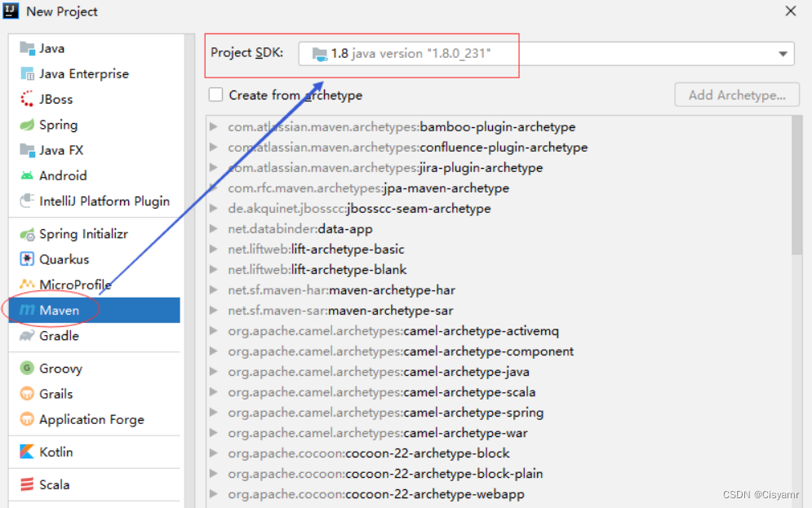Click the Java Enterprise icon
Screen dimensions: 812x508
point(27,74)
